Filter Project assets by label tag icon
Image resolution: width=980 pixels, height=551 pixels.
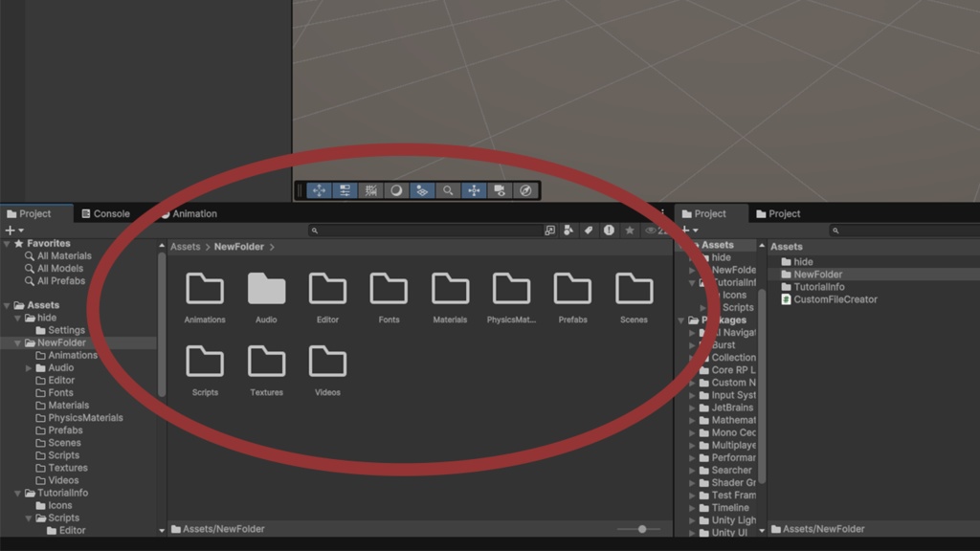click(x=589, y=231)
